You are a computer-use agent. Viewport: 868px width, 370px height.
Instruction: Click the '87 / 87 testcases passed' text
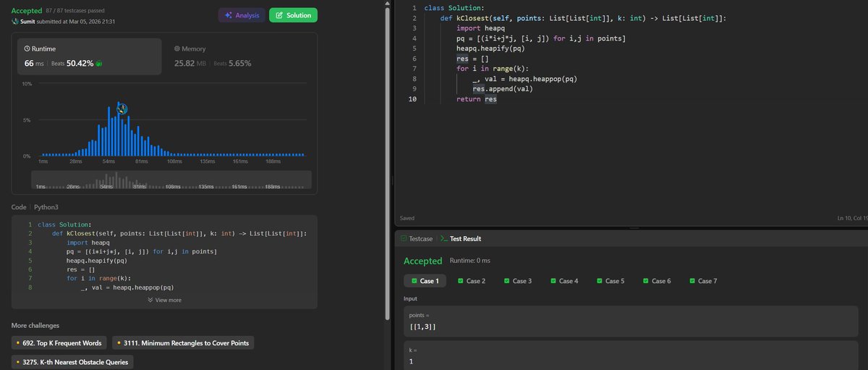[x=76, y=11]
